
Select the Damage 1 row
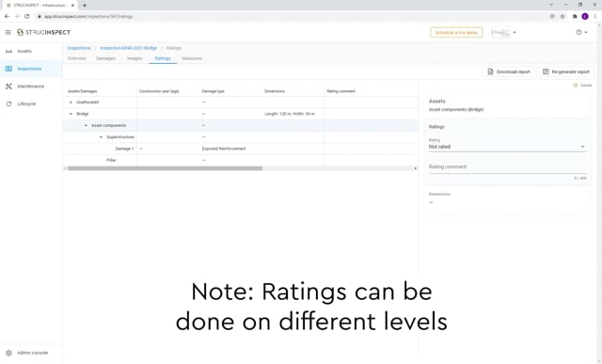(x=241, y=149)
